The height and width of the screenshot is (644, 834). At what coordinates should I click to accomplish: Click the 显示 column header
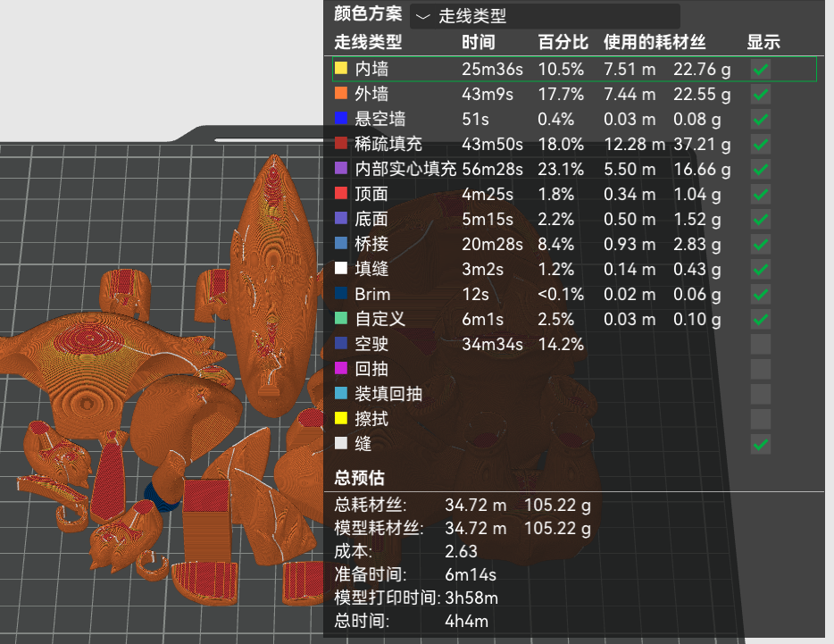tap(763, 42)
